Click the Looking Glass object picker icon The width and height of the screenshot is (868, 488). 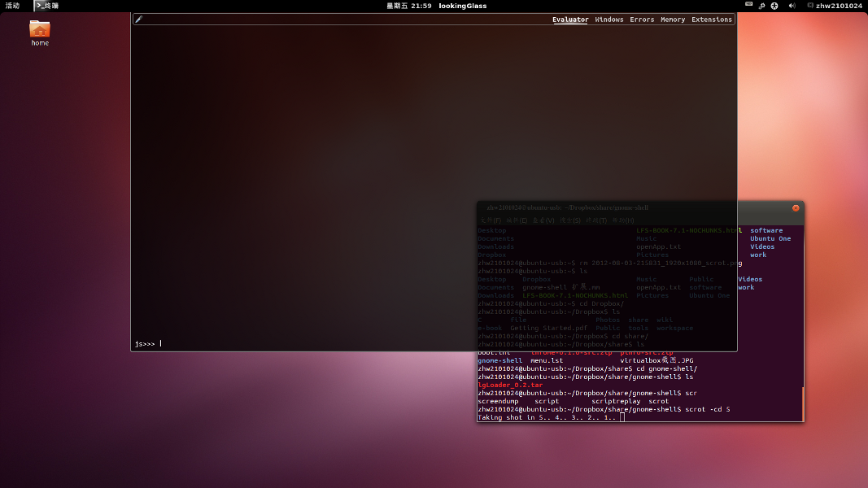click(x=139, y=20)
